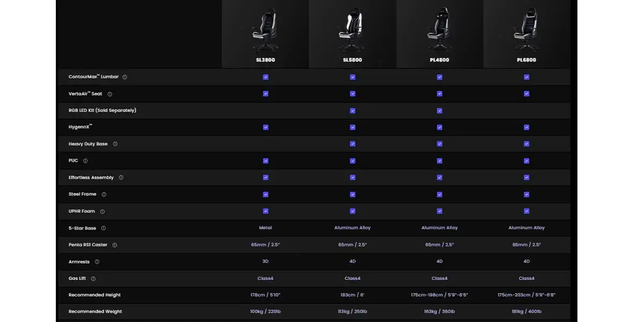Select 175cm-203cm height value for PL6800
The height and width of the screenshot is (322, 644).
[526, 295]
